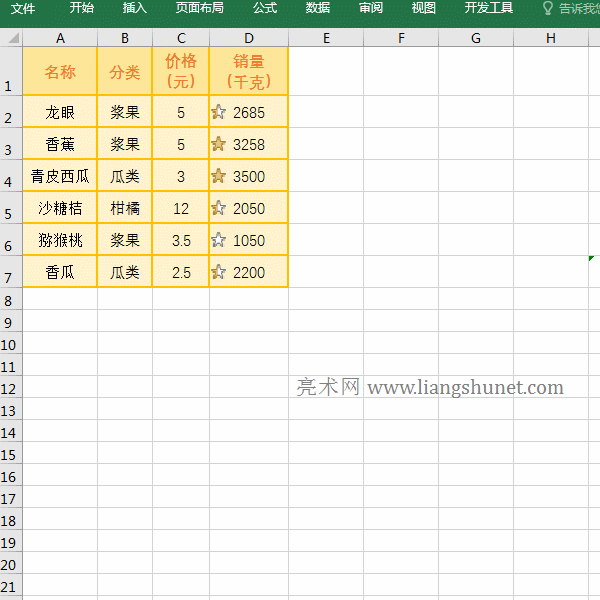Click the cell with 柑橘 category

[x=125, y=209]
